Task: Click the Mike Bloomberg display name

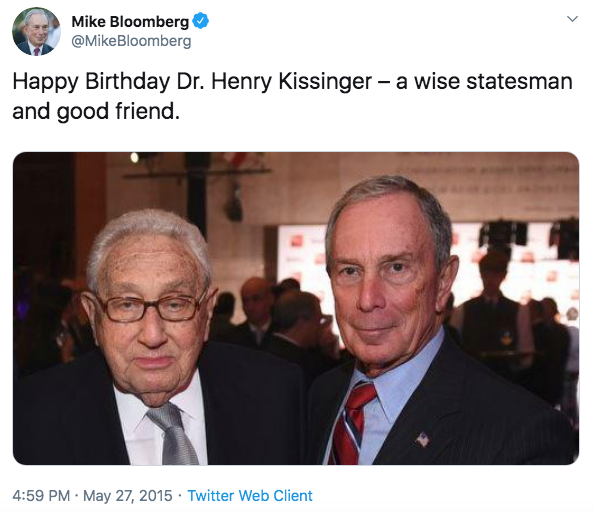Action: pos(130,22)
